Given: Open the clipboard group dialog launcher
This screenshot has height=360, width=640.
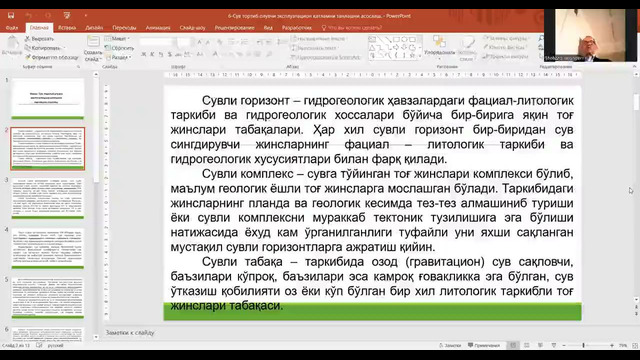Looking at the screenshot, I should [78, 67].
